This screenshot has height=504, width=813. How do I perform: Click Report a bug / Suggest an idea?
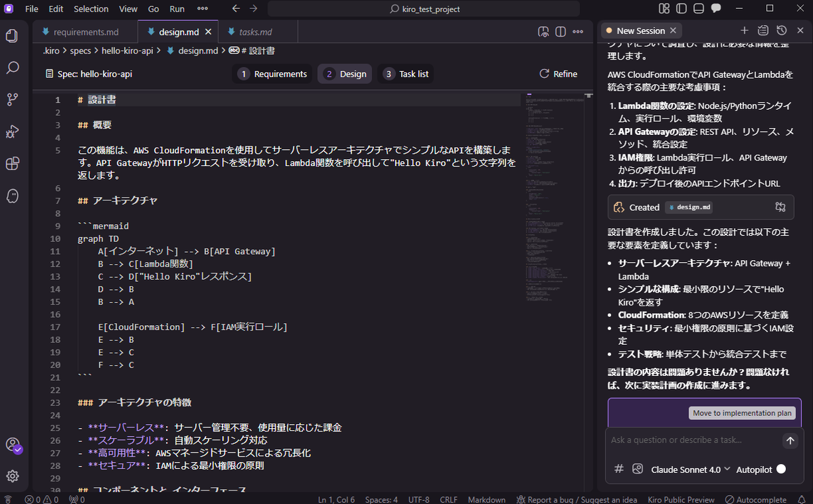(x=576, y=499)
